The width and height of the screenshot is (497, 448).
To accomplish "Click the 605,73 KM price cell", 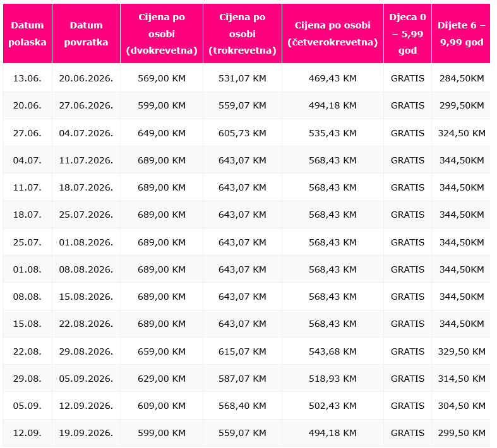I will coord(243,133).
